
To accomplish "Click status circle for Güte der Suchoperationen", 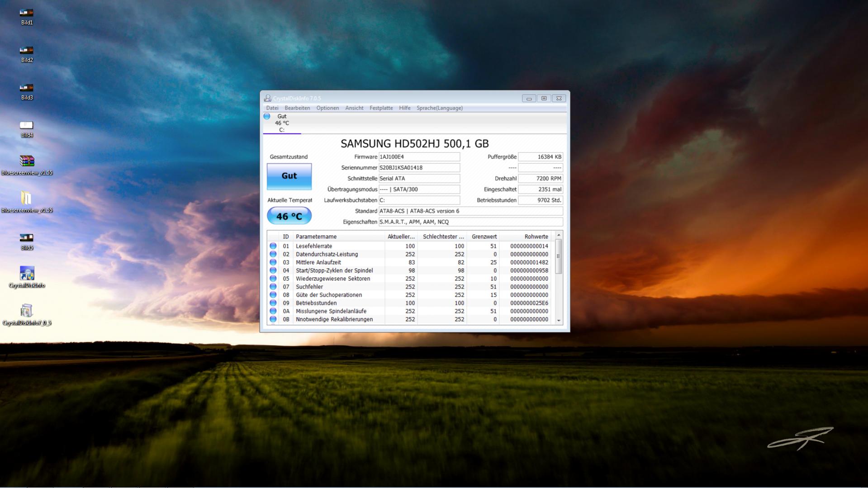I will tap(273, 295).
